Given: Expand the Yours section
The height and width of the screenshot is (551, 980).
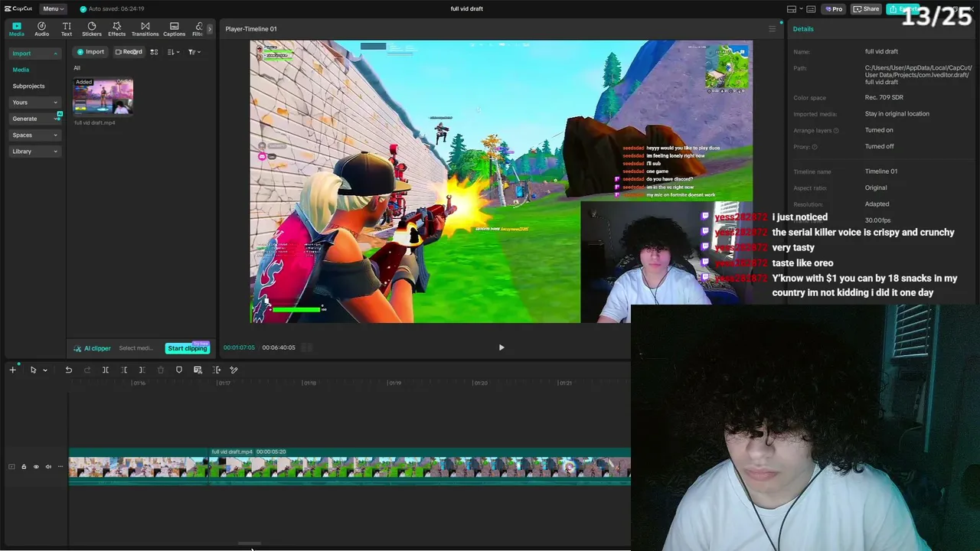Looking at the screenshot, I should [x=34, y=103].
